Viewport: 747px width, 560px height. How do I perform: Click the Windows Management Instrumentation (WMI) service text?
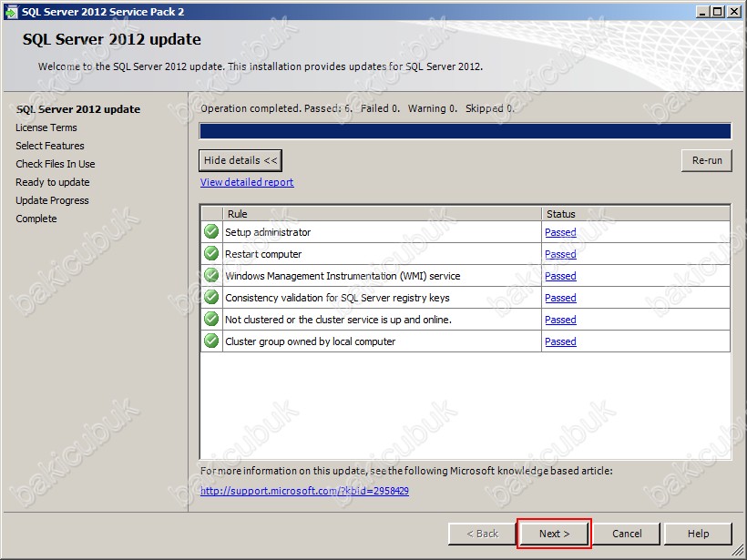(x=343, y=276)
